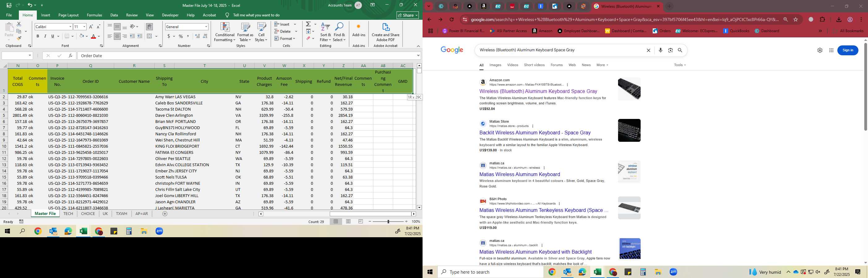Open the Tools filter in Google results
This screenshot has width=868, height=278.
click(x=680, y=65)
